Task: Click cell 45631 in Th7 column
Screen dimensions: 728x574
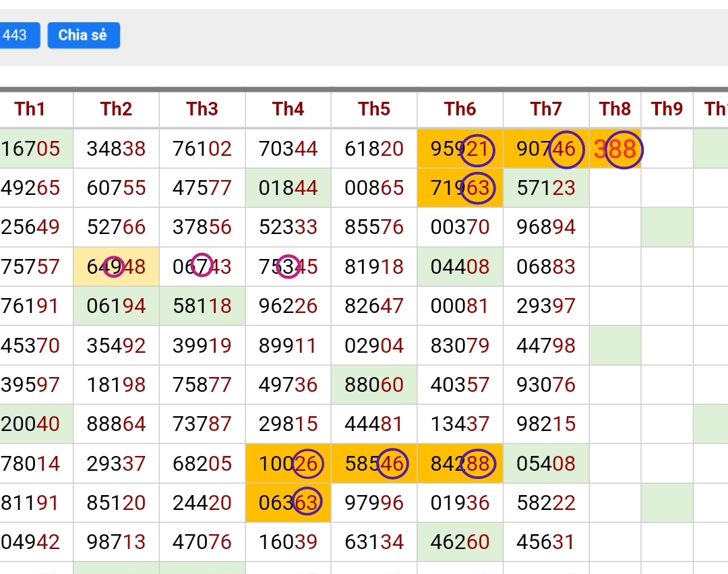Action: 546,542
